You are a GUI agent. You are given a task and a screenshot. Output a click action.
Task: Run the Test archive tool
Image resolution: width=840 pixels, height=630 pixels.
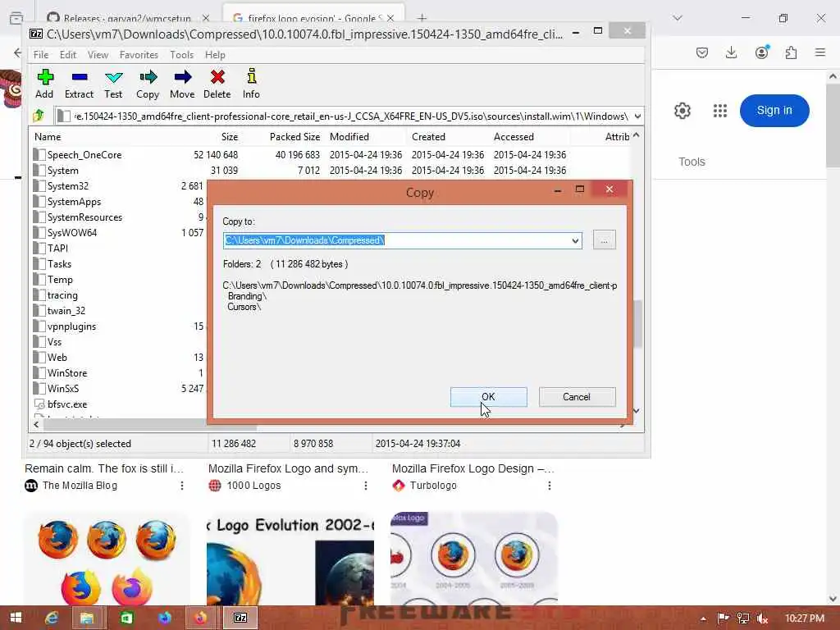tap(113, 84)
